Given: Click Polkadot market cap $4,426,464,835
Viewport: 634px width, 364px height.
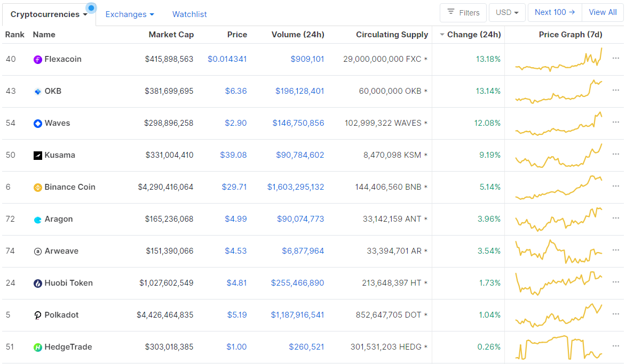Looking at the screenshot, I should [x=165, y=315].
